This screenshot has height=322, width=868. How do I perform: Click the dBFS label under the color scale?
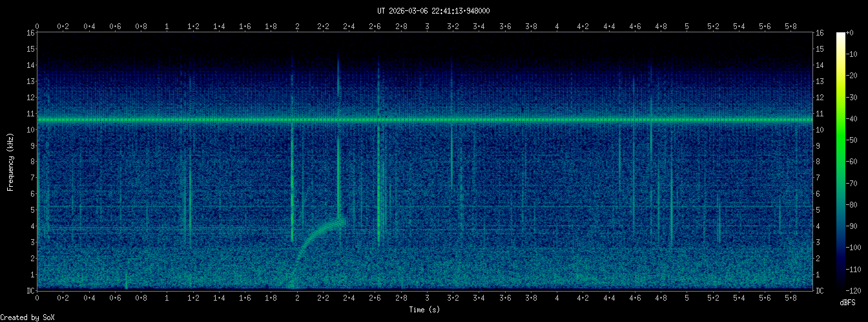click(847, 303)
